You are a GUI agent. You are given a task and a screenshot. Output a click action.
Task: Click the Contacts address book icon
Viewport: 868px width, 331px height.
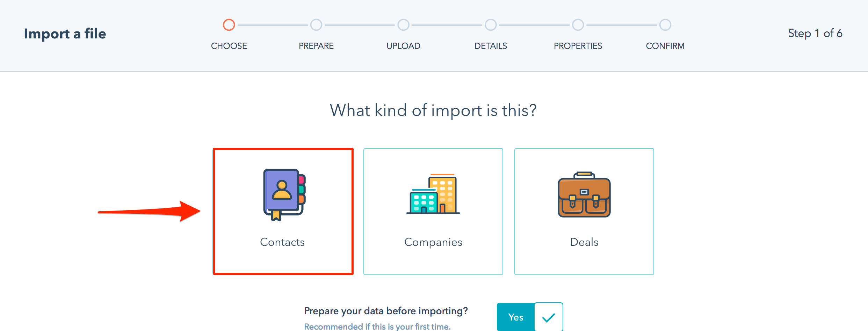tap(284, 195)
